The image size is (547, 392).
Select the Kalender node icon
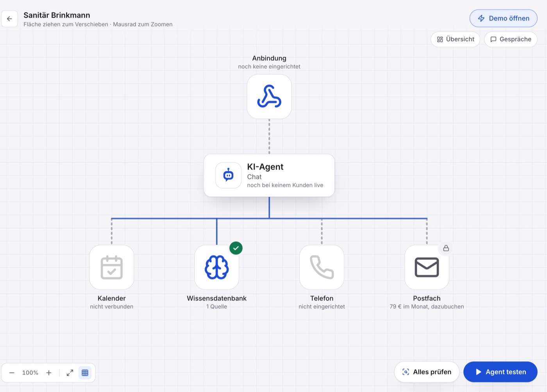coord(112,267)
